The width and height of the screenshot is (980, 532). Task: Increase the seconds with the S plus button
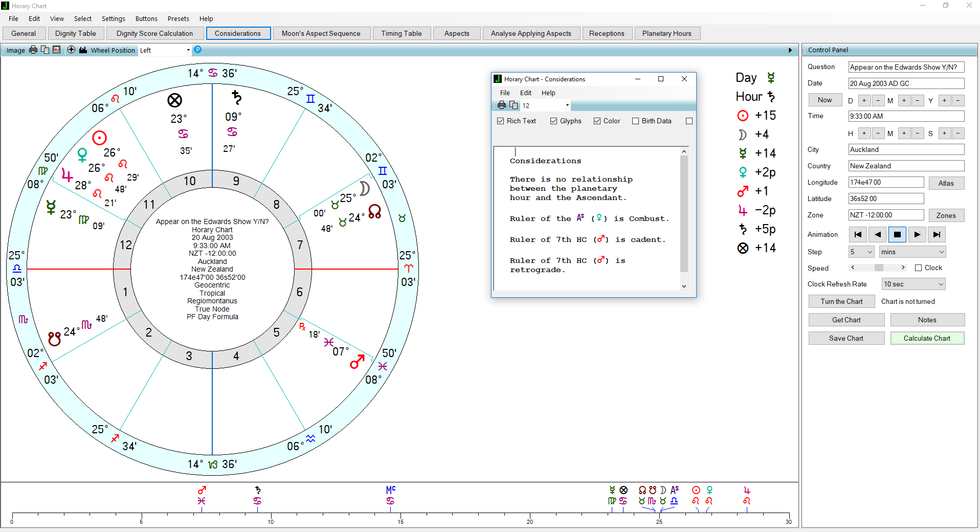944,133
